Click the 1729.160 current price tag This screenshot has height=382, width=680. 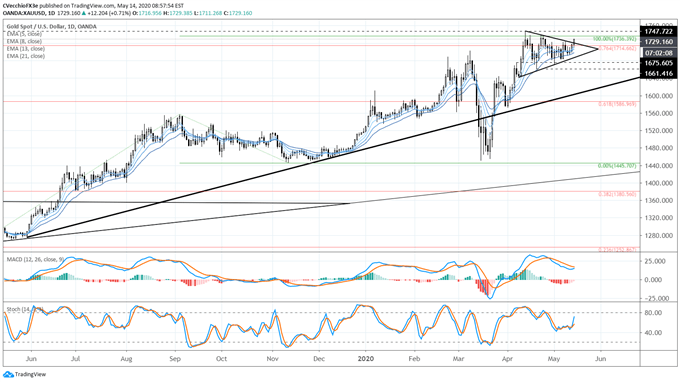coord(658,42)
